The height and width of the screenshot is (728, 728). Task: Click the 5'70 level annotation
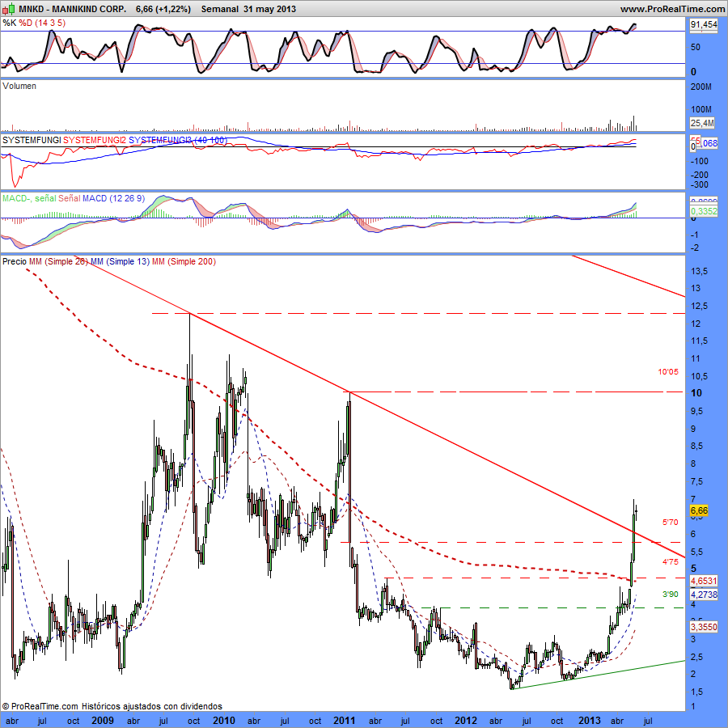coord(670,523)
